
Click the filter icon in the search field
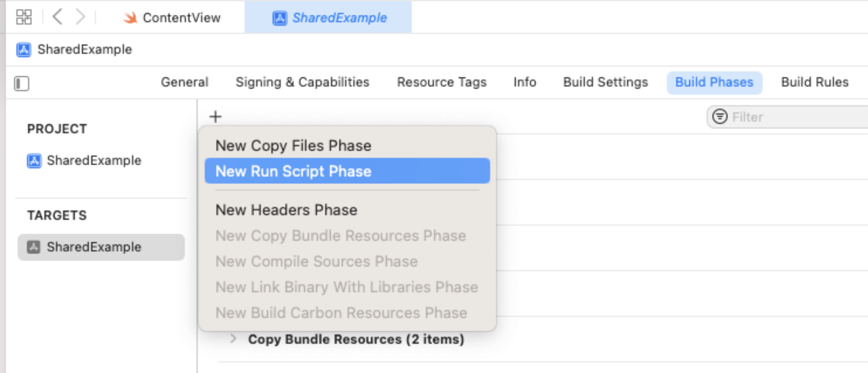point(720,117)
